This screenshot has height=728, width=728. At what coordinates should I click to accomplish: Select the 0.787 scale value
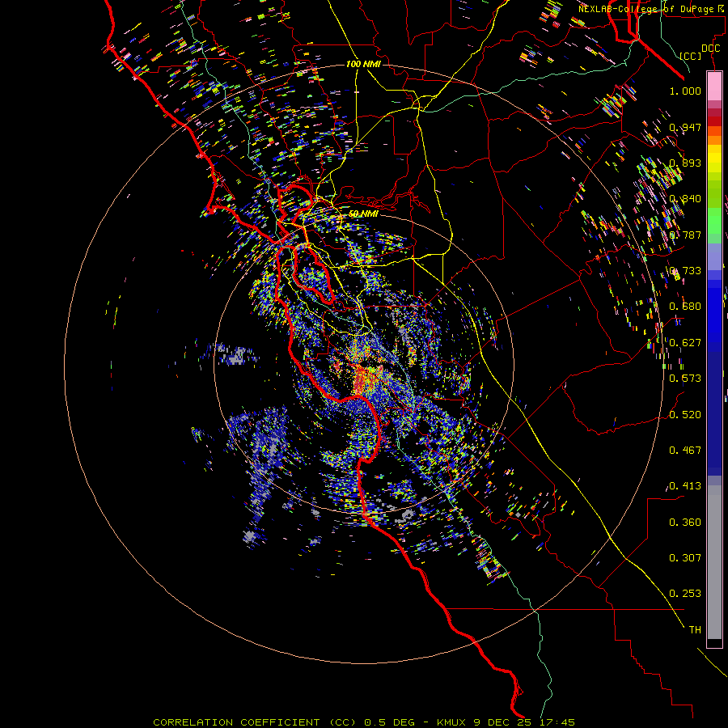(685, 235)
